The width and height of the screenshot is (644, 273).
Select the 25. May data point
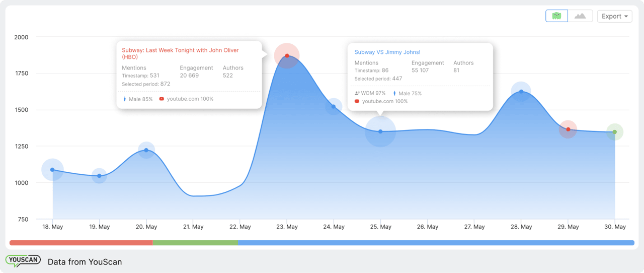point(380,131)
